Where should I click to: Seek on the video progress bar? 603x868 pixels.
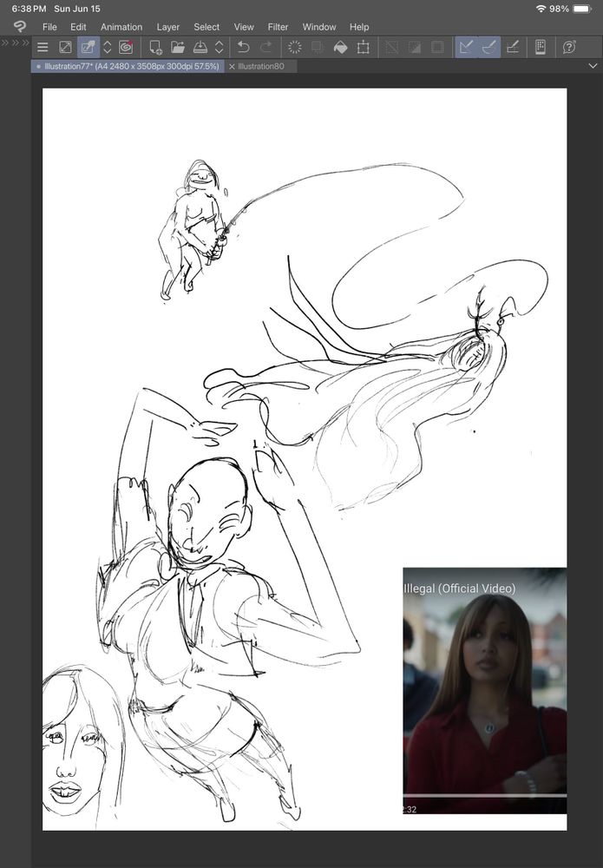point(485,795)
